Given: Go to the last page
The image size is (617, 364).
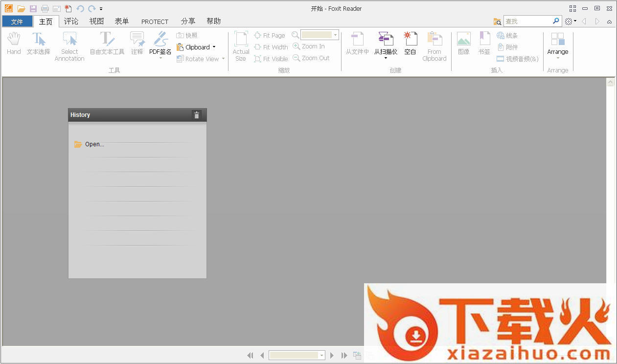Looking at the screenshot, I should point(344,356).
